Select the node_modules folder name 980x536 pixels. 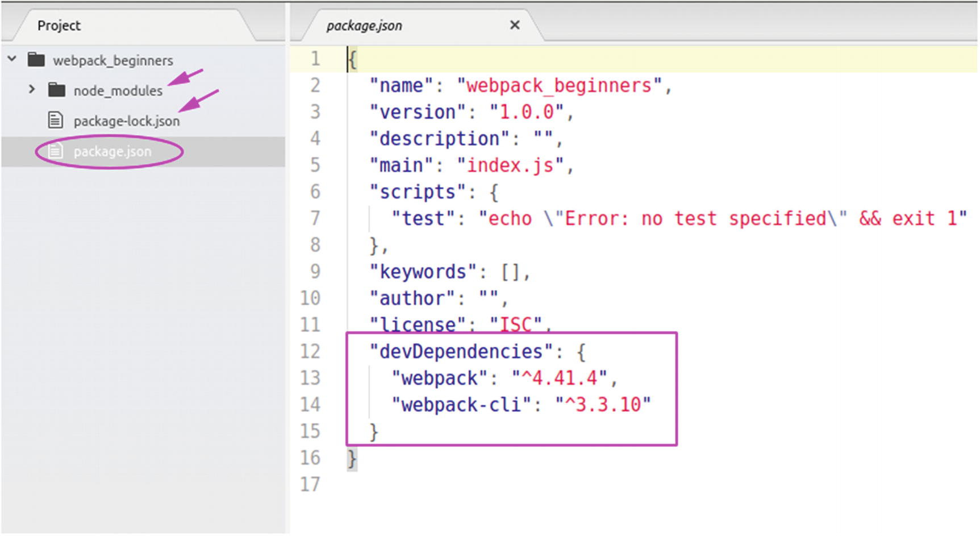click(x=118, y=91)
